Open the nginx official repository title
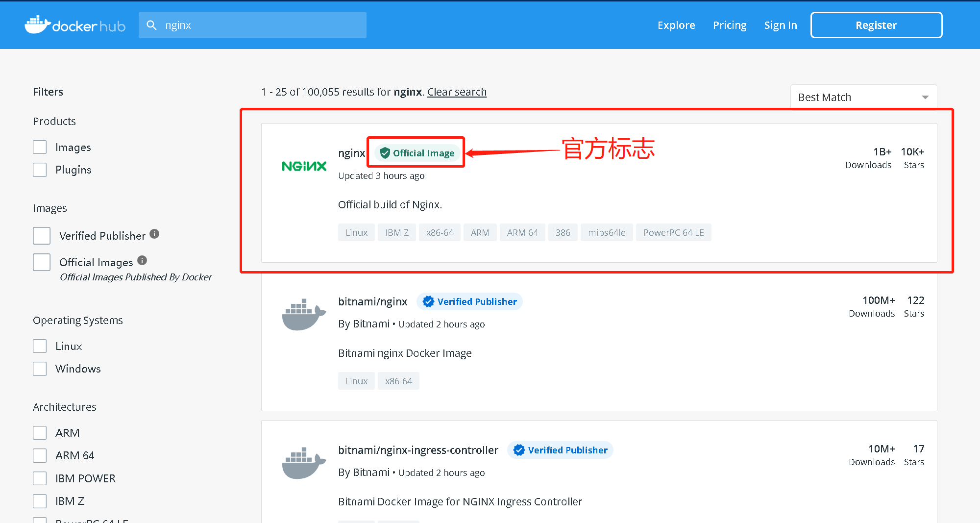This screenshot has width=980, height=523. pos(351,153)
